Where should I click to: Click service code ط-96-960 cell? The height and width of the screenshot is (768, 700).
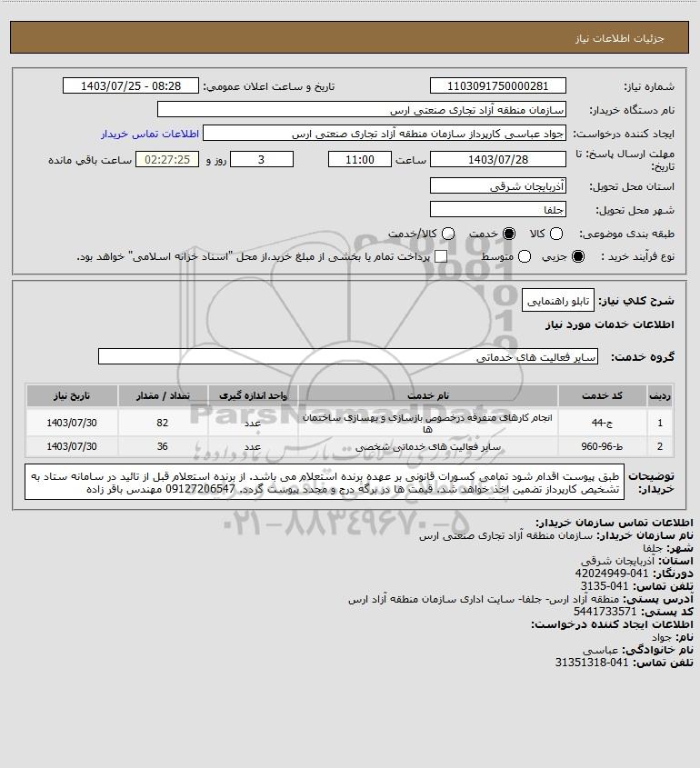(602, 446)
